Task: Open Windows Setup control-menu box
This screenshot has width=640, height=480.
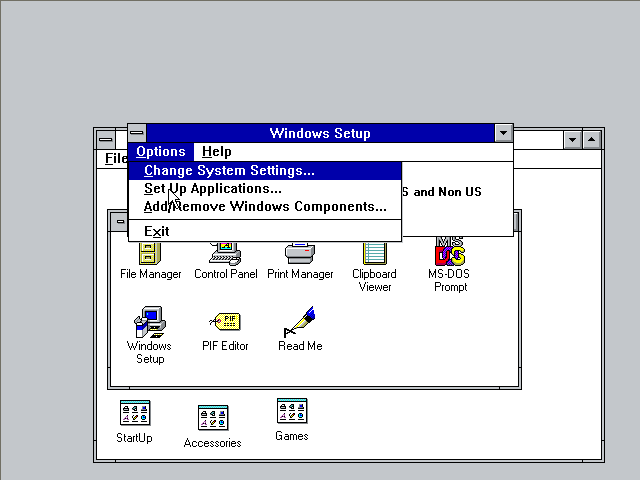Action: pyautogui.click(x=137, y=133)
